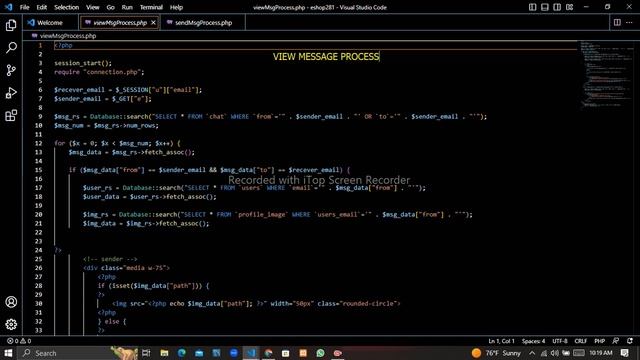Close the viewMsgProcess.php tab
Image resolution: width=640 pixels, height=360 pixels.
pyautogui.click(x=153, y=22)
